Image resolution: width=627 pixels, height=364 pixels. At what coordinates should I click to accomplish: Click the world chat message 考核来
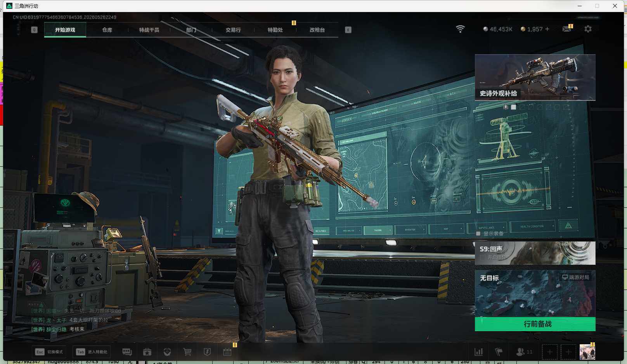[77, 329]
